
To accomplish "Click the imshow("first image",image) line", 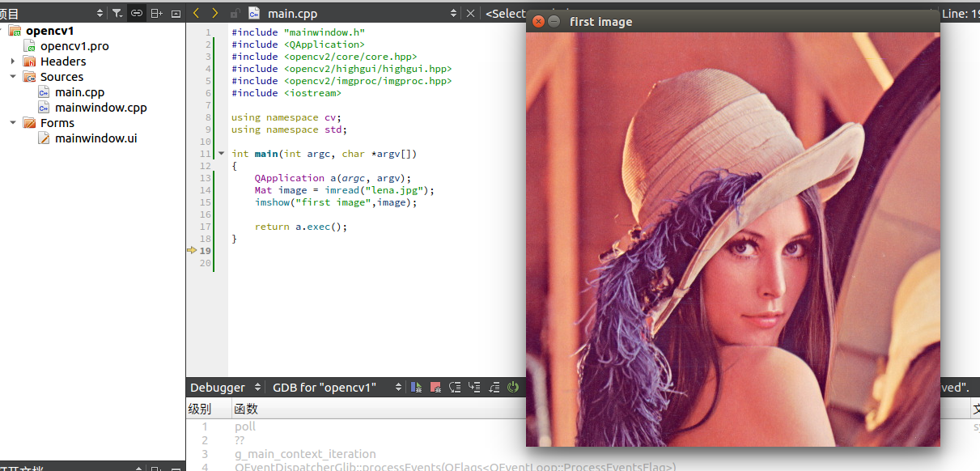I will click(x=336, y=202).
